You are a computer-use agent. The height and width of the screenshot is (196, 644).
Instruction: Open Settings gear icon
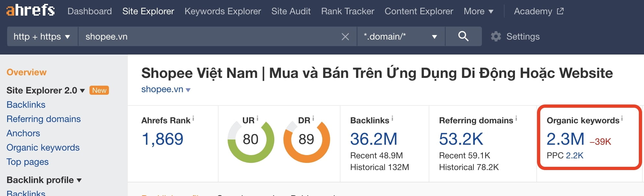[496, 36]
